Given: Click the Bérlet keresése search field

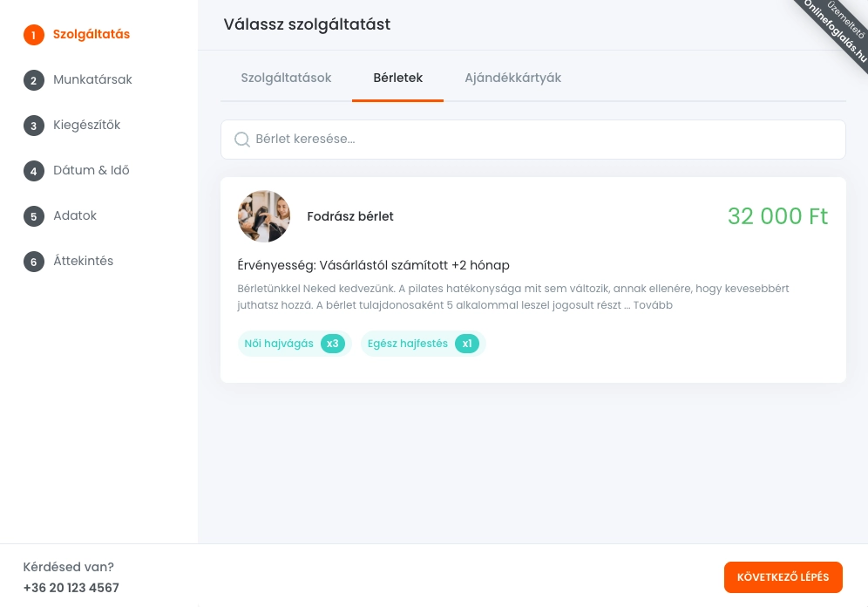Looking at the screenshot, I should tap(540, 140).
